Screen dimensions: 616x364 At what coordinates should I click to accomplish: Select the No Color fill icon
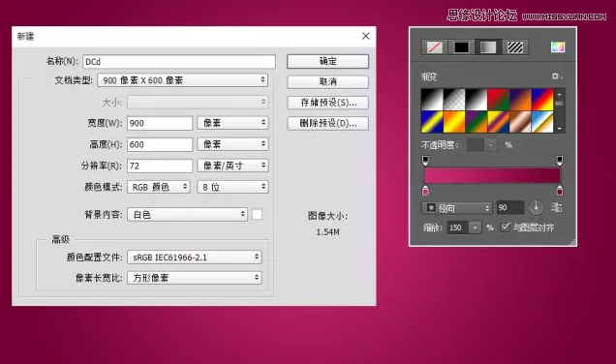434,47
